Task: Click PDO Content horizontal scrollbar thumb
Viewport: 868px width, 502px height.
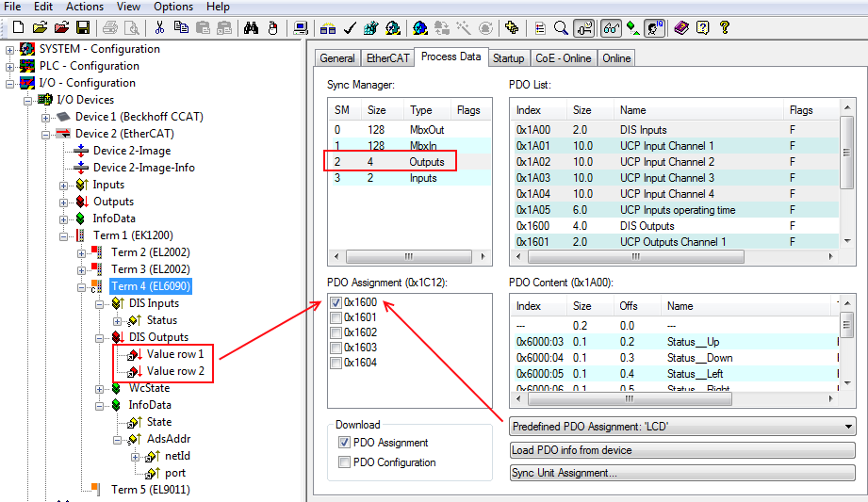Action: pyautogui.click(x=629, y=398)
